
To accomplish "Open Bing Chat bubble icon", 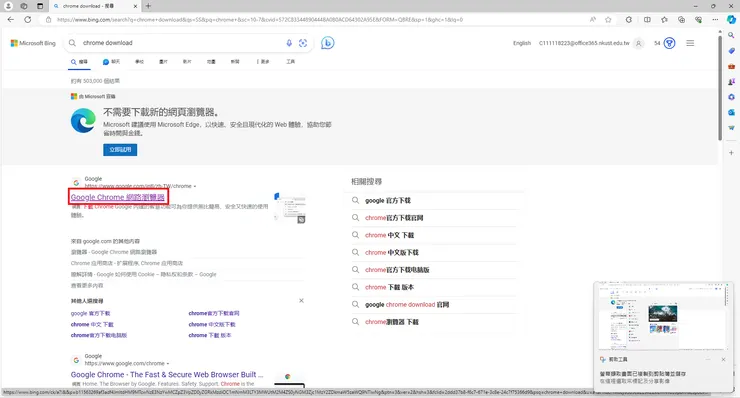I will (x=328, y=43).
